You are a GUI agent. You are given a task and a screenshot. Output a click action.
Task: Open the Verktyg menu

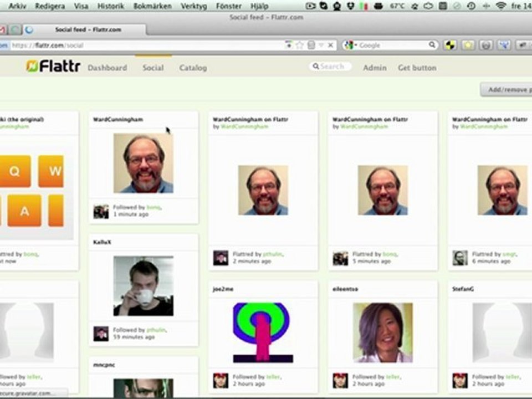point(194,6)
